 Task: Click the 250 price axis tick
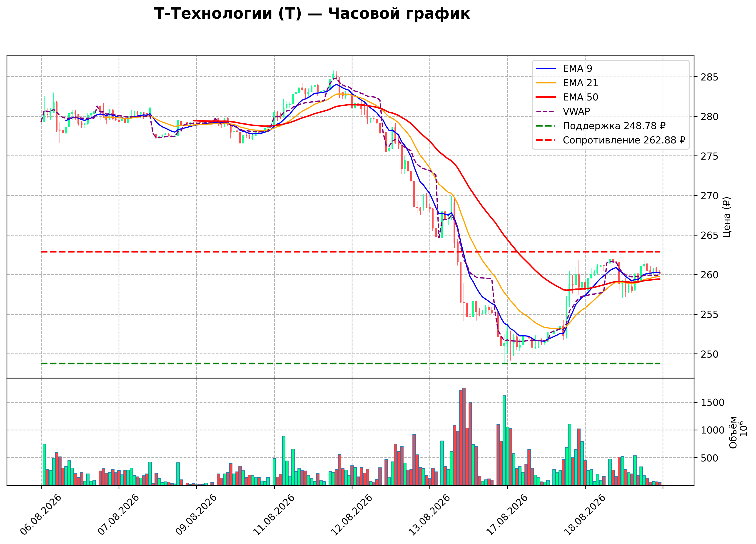(709, 354)
